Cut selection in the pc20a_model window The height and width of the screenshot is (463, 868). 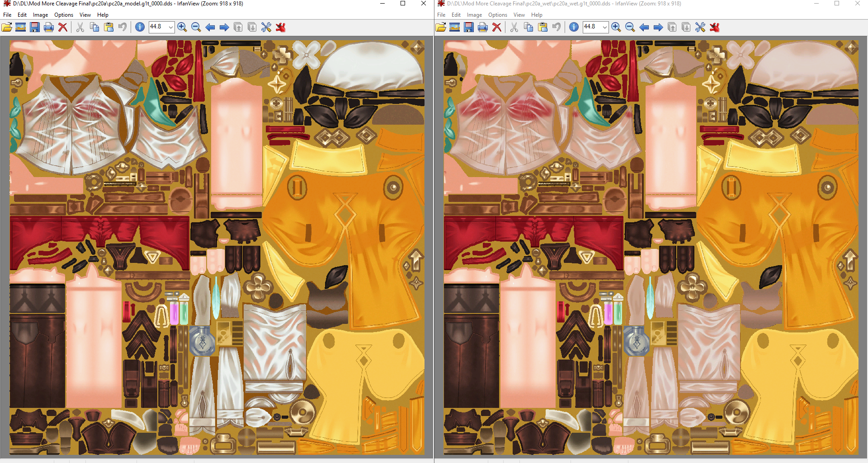click(80, 27)
